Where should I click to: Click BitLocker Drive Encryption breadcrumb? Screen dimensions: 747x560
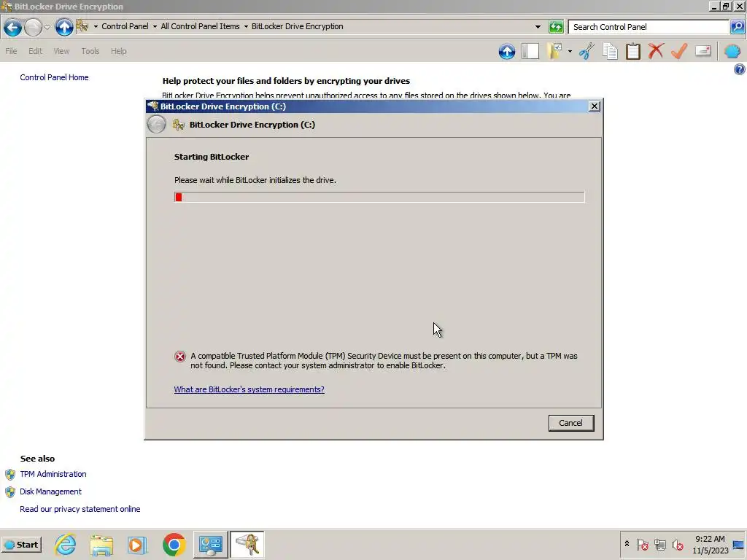click(x=298, y=26)
